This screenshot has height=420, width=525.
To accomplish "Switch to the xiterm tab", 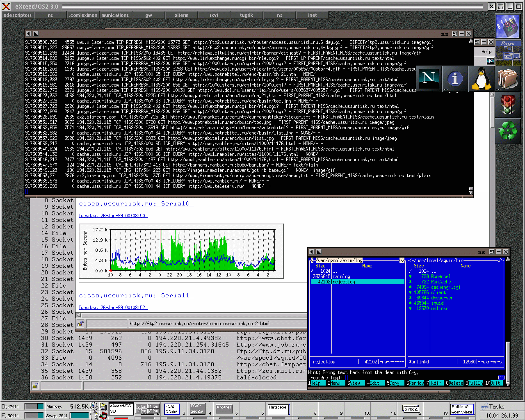I will coord(181,15).
